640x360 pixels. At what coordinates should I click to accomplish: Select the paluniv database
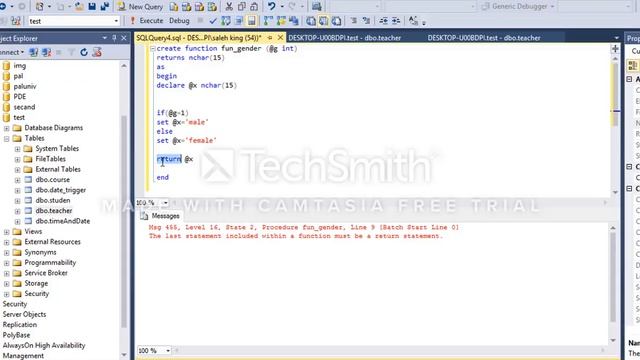[x=24, y=86]
